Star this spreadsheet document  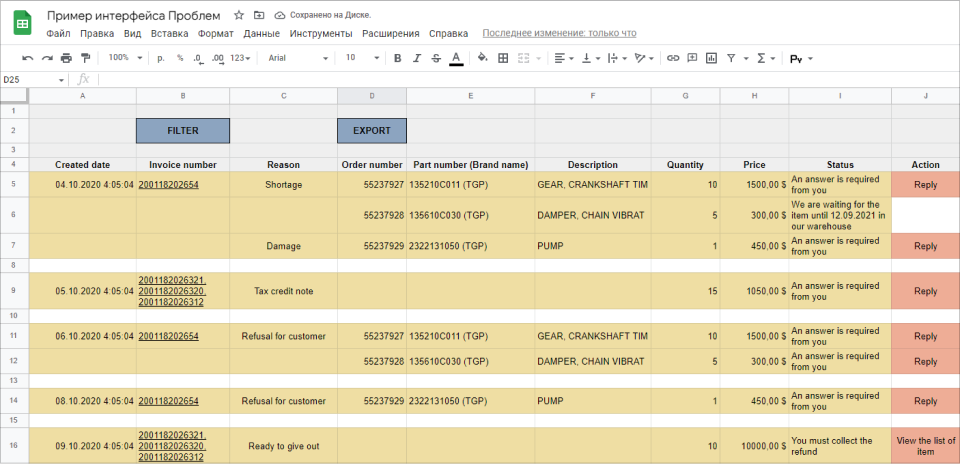click(239, 15)
